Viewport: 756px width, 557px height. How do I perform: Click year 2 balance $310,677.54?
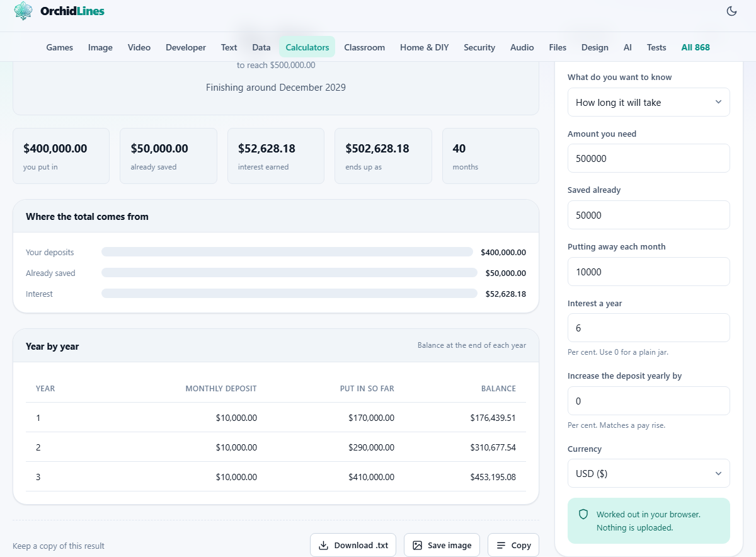493,447
